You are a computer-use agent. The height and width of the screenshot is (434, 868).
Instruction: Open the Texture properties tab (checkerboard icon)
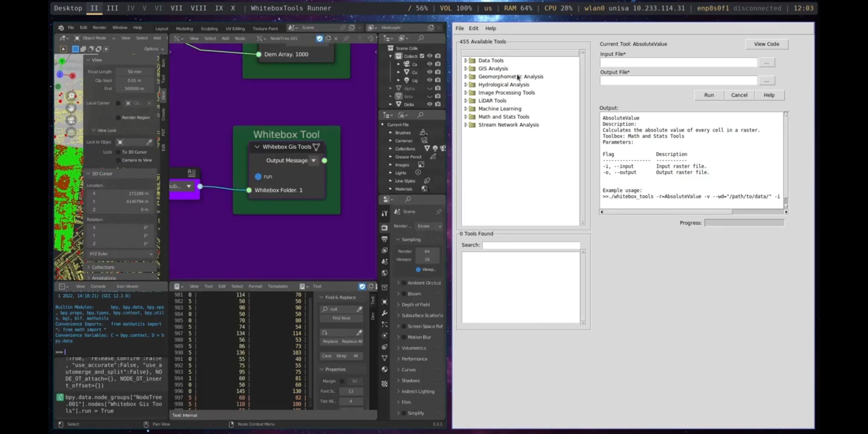click(385, 384)
